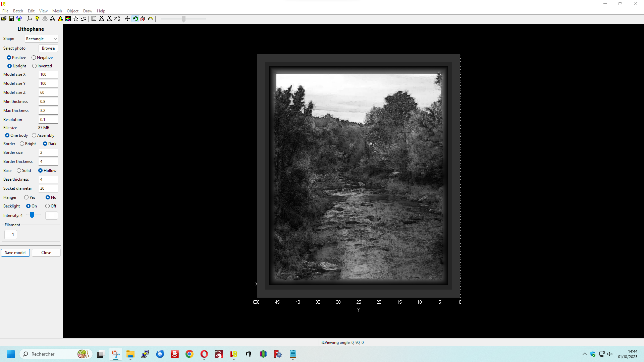Viewport: 644px width, 362px height.
Task: Click the Save model button
Action: (x=15, y=253)
